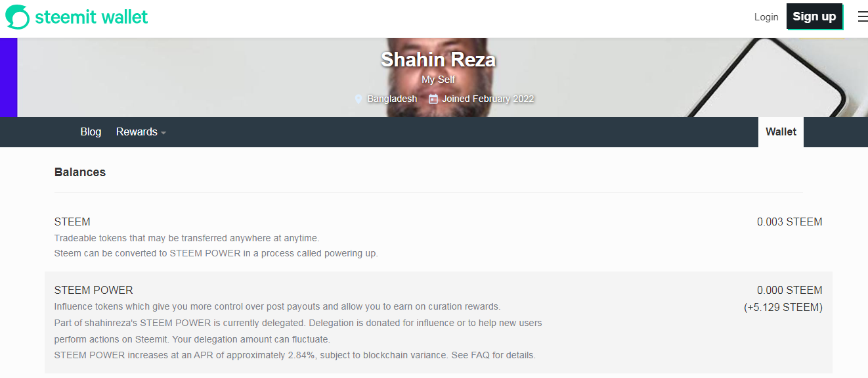Open the 0.003 STEEM balance amount
The height and width of the screenshot is (378, 868).
(x=789, y=222)
